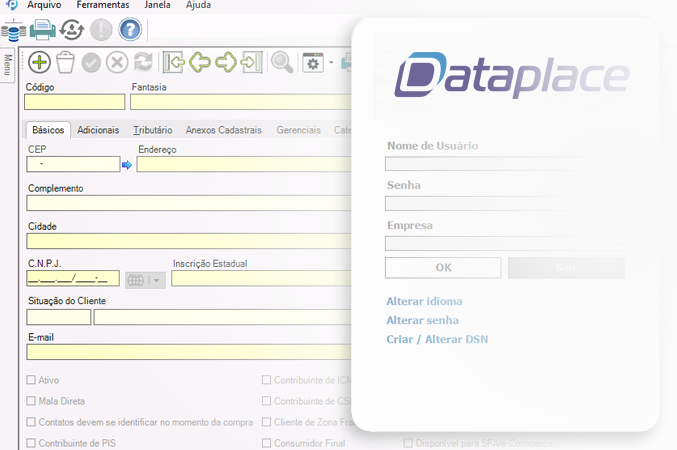The width and height of the screenshot is (677, 450).
Task: Click the globe button beside C.N.P.J. field
Action: (x=136, y=281)
